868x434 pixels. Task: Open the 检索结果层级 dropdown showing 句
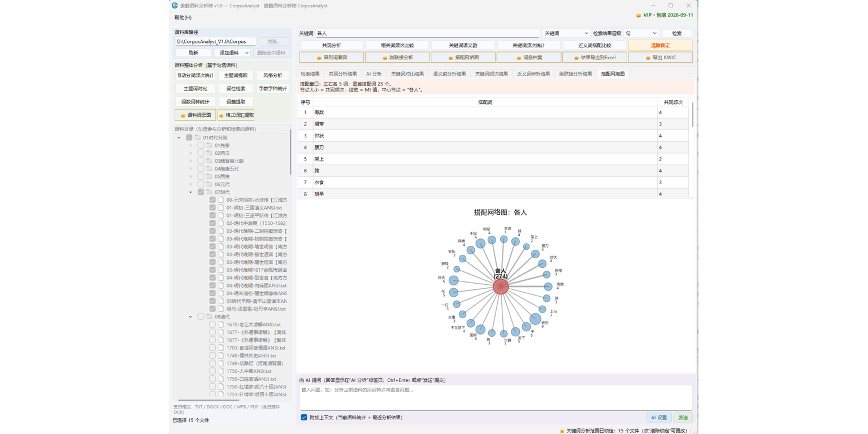click(x=641, y=33)
